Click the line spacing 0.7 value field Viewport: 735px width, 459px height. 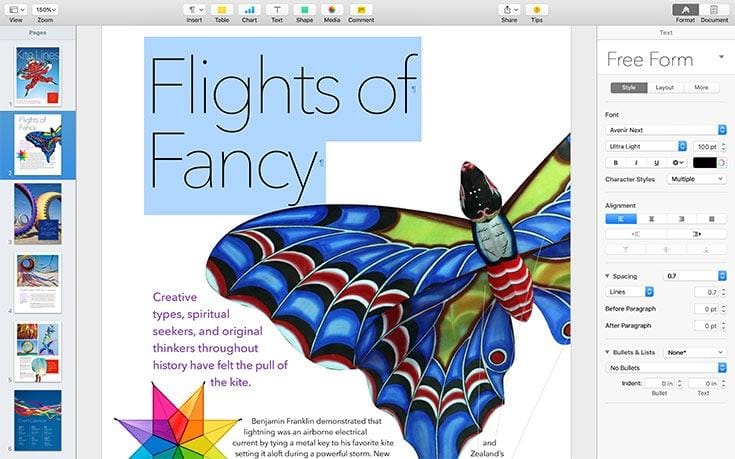pos(706,292)
